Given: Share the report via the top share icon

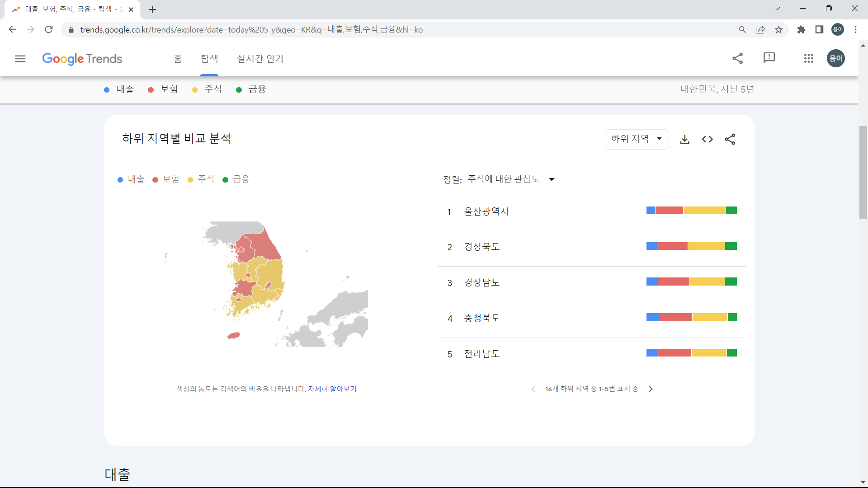Looking at the screenshot, I should click(x=738, y=58).
